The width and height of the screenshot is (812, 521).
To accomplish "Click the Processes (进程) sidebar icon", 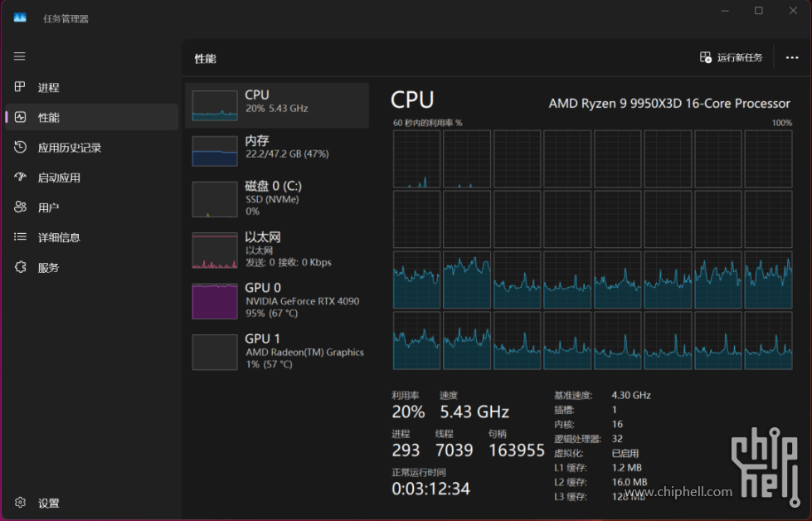I will tap(20, 86).
